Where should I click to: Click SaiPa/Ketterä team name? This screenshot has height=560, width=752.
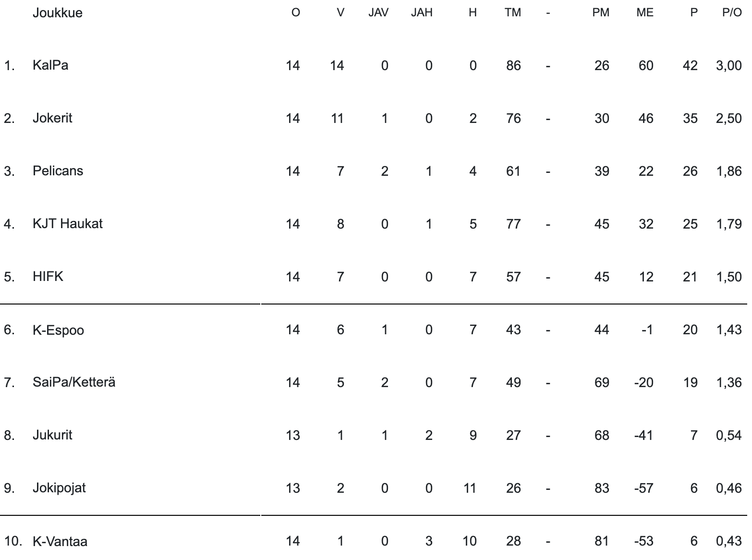click(74, 382)
